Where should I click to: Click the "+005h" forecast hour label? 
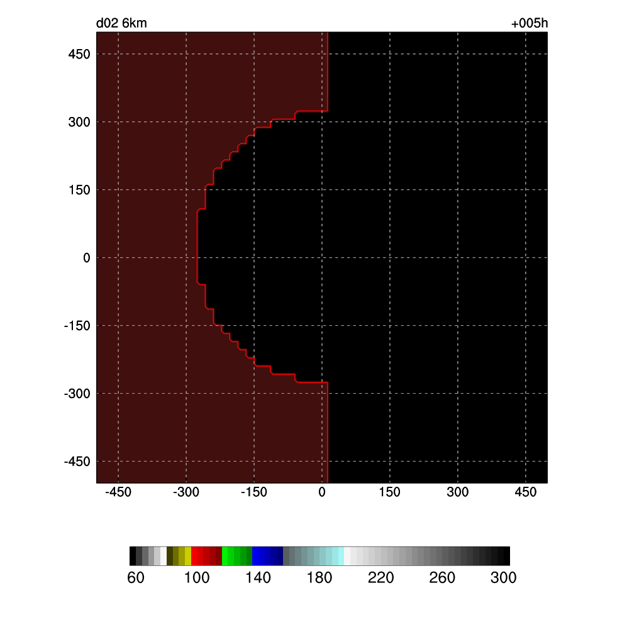click(x=530, y=24)
